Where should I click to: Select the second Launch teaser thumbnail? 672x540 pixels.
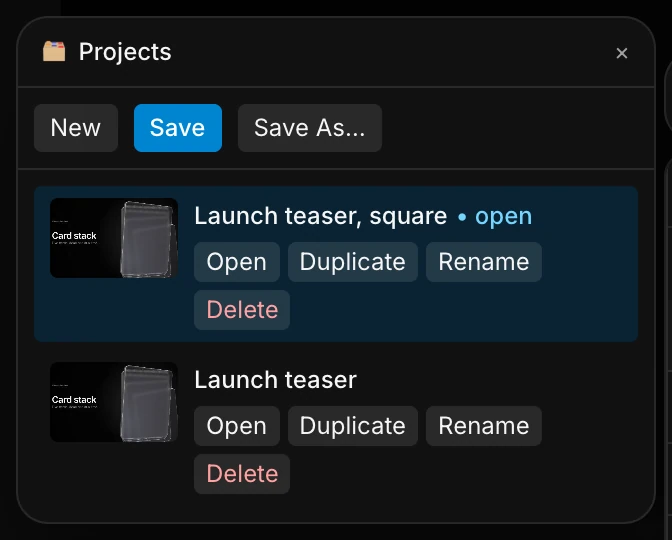pyautogui.click(x=114, y=402)
